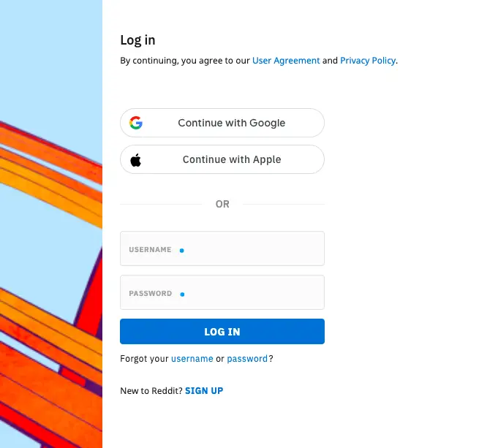The height and width of the screenshot is (448, 498).
Task: Click the forgot username link
Action: (x=192, y=359)
